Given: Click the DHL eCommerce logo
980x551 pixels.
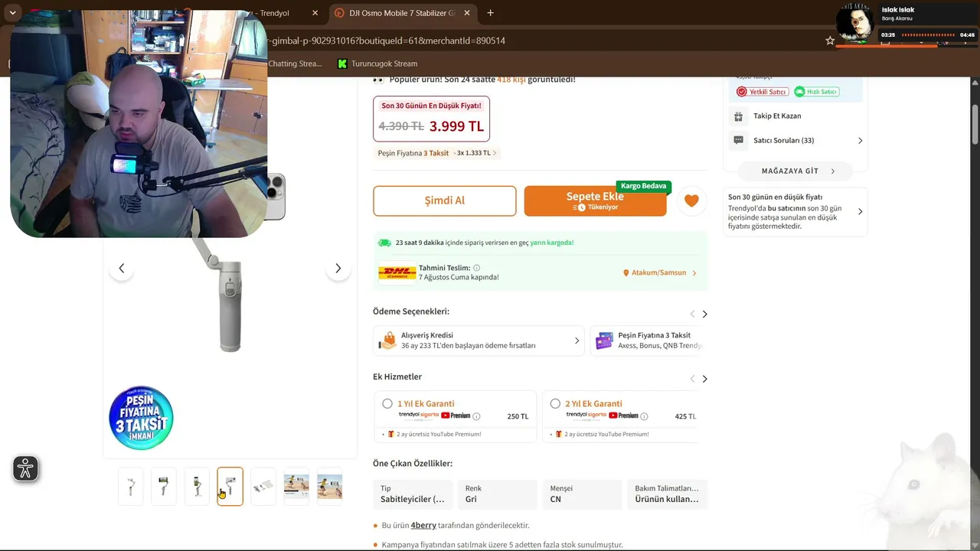Looking at the screenshot, I should coord(397,272).
